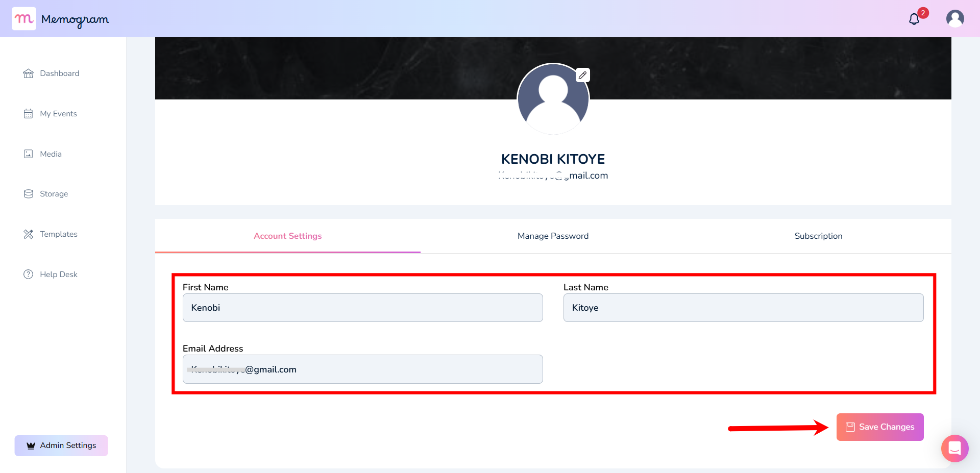Viewport: 980px width, 473px height.
Task: Click the First Name input field
Action: (363, 308)
